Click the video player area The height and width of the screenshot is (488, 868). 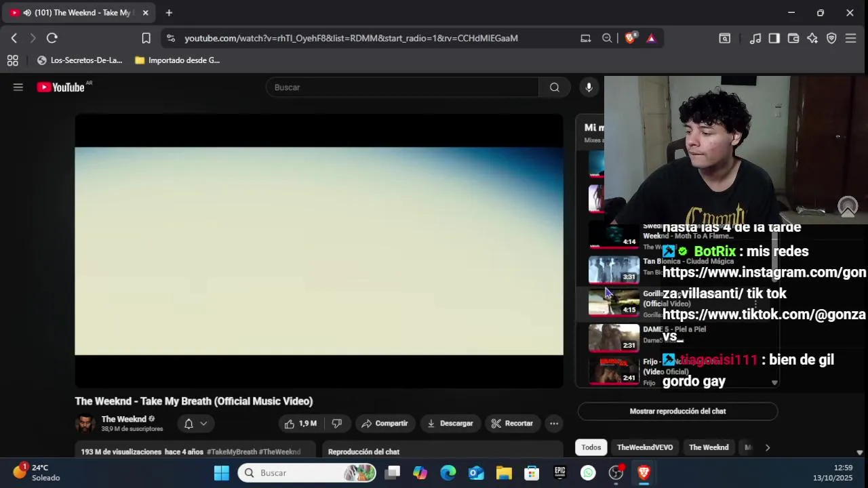click(x=319, y=251)
